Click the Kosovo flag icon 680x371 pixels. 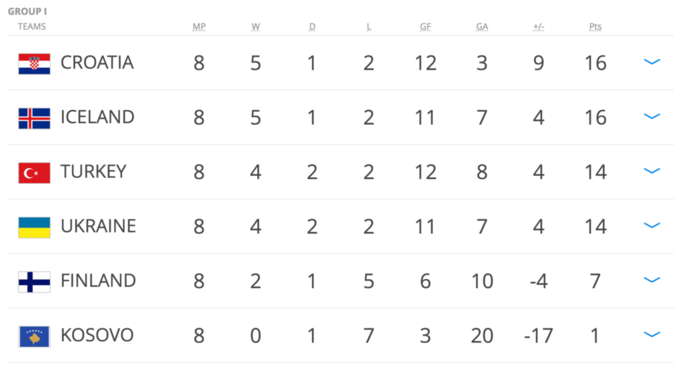[34, 337]
